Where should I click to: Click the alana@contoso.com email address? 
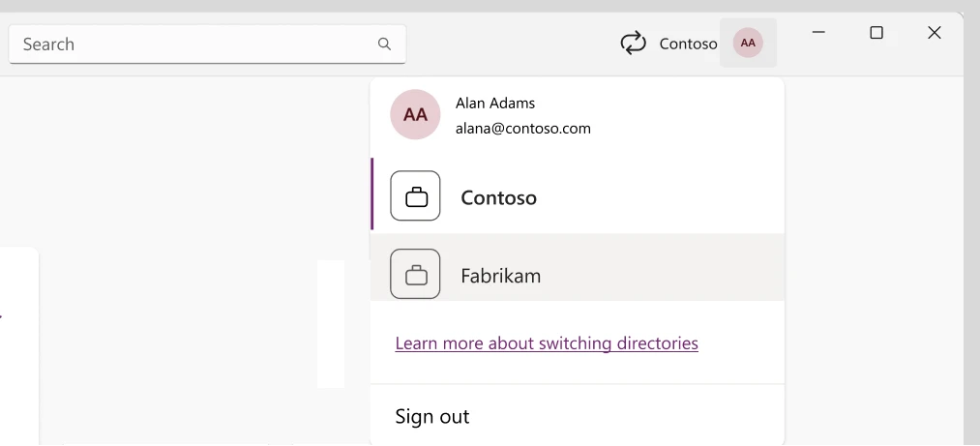[x=522, y=128]
